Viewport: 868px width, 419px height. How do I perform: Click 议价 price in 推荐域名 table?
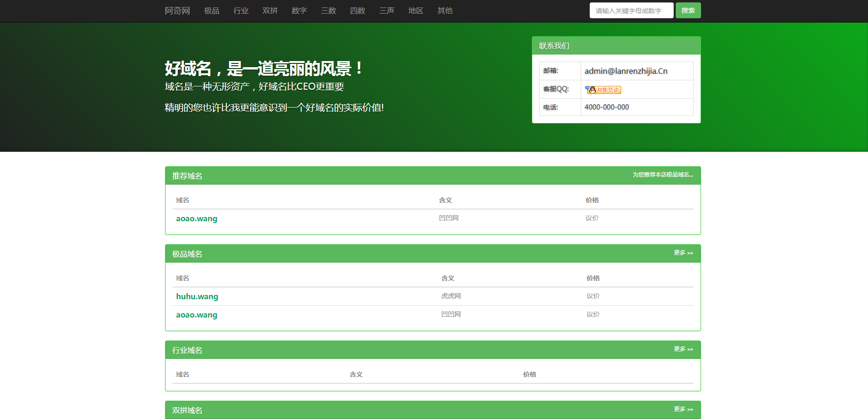coord(592,218)
